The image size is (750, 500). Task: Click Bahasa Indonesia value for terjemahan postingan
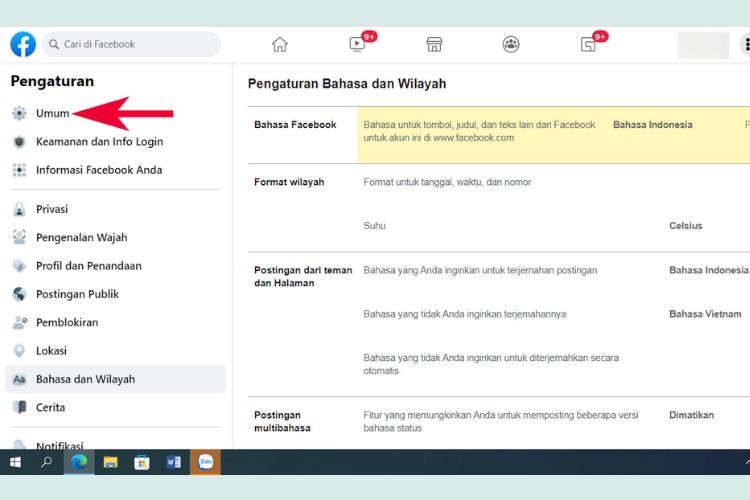pos(708,270)
